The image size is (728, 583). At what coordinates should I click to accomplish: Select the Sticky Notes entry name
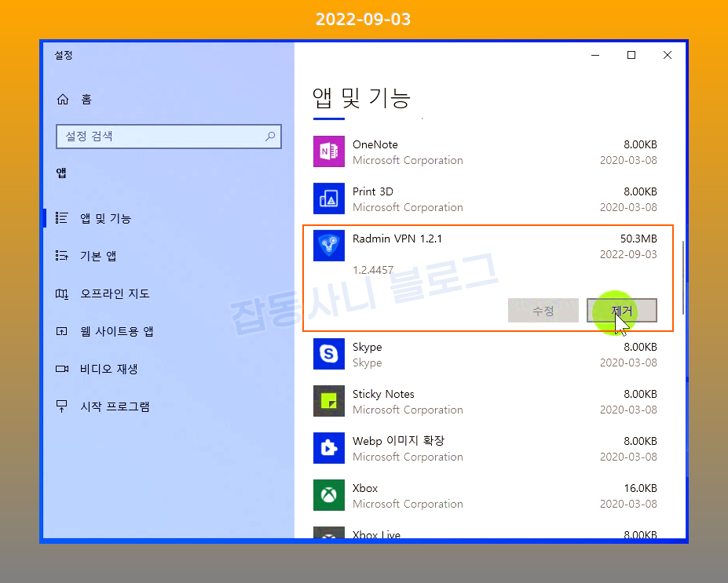383,394
